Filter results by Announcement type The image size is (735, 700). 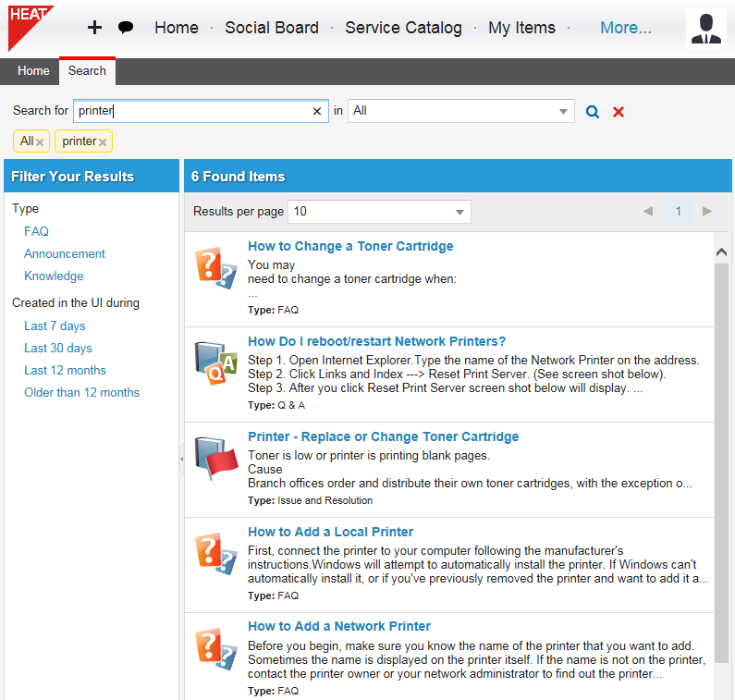65,253
